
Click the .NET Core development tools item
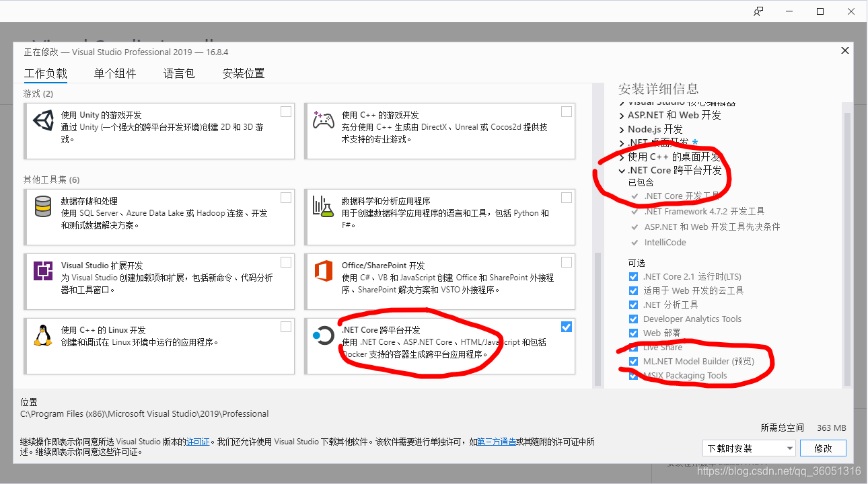tap(682, 196)
